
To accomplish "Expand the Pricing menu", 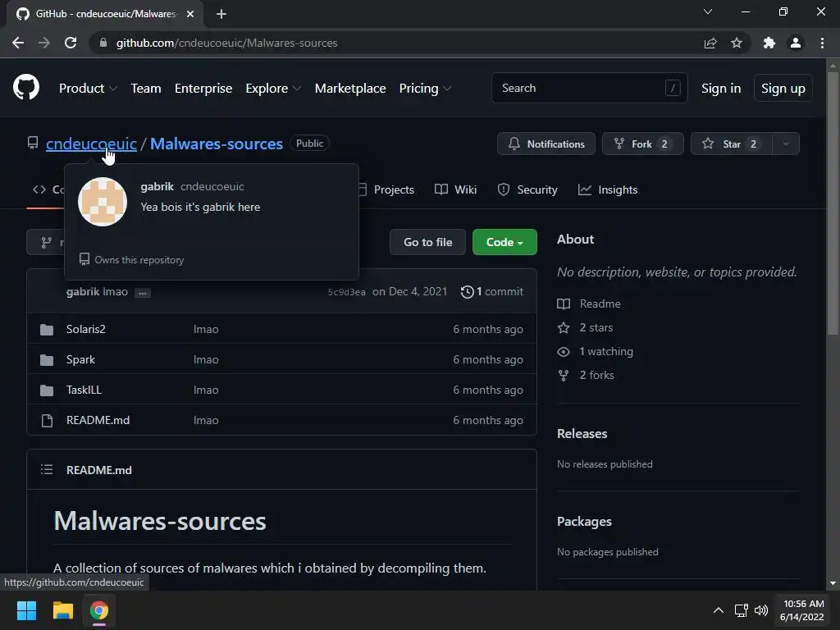I will 426,89.
